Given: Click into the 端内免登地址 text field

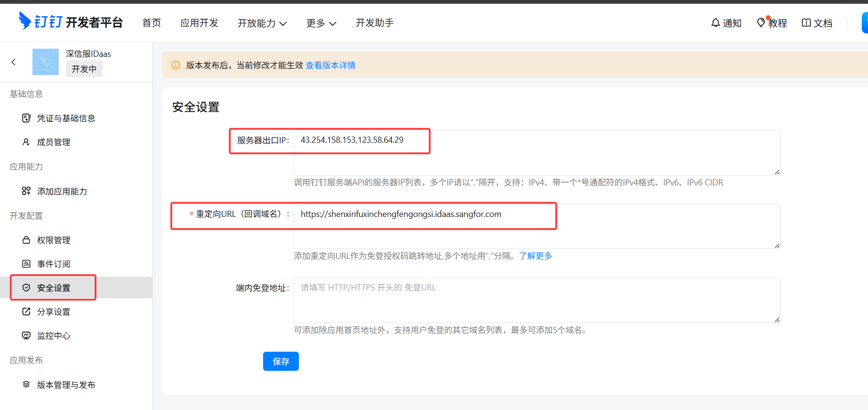Looking at the screenshot, I should (x=537, y=300).
